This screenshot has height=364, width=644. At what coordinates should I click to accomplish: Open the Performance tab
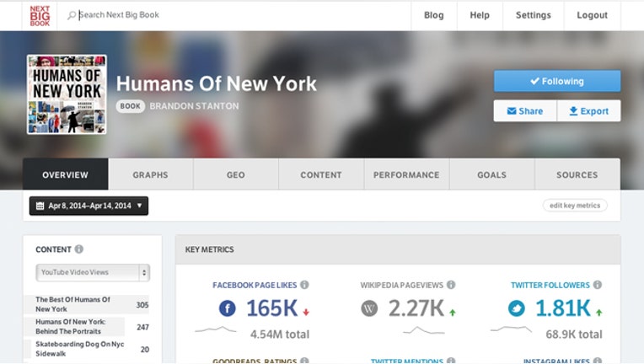406,174
